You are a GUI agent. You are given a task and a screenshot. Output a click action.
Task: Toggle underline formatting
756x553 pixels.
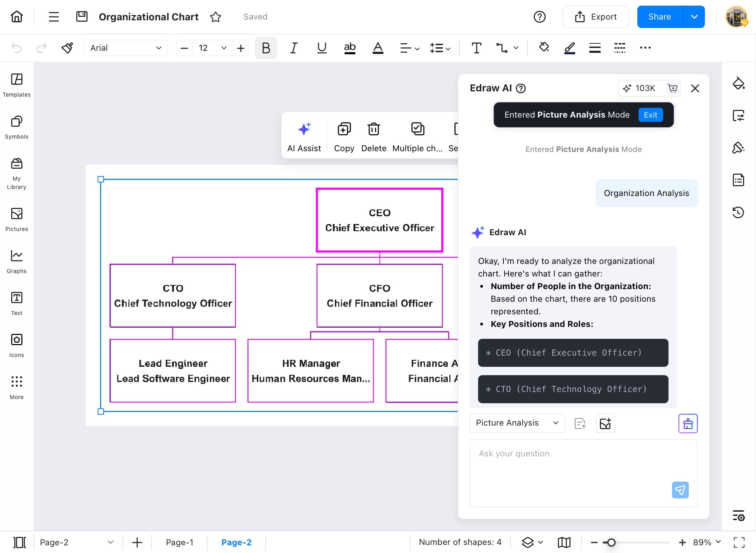[x=321, y=48]
